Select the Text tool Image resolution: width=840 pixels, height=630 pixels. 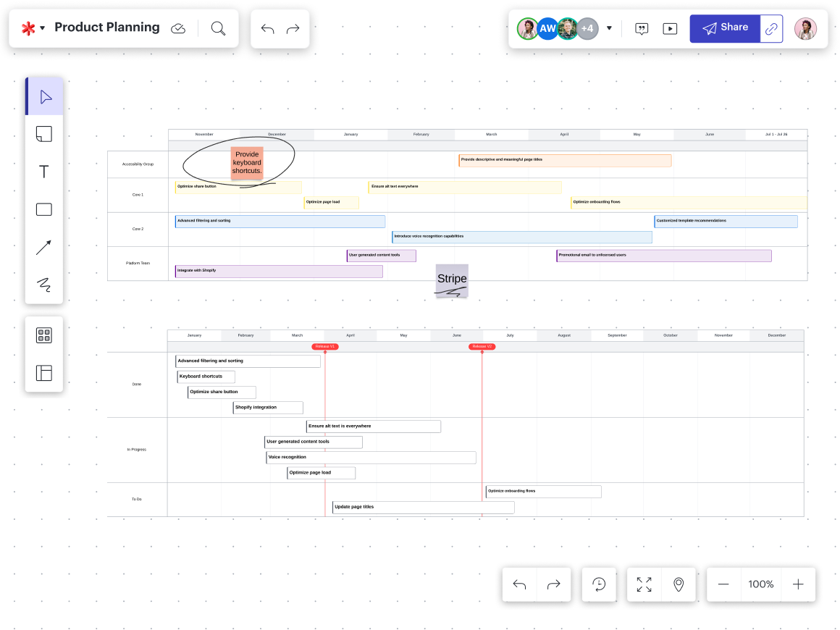tap(44, 172)
